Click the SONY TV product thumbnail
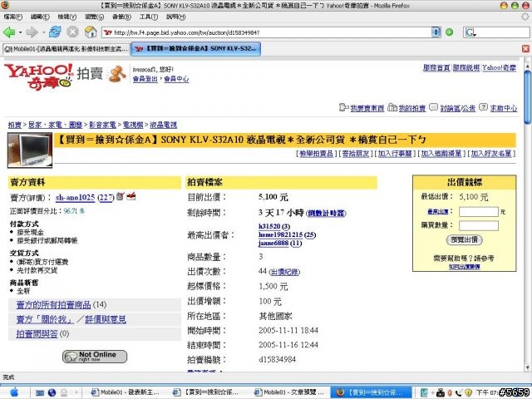Image resolution: width=532 pixels, height=399 pixels. click(x=30, y=150)
